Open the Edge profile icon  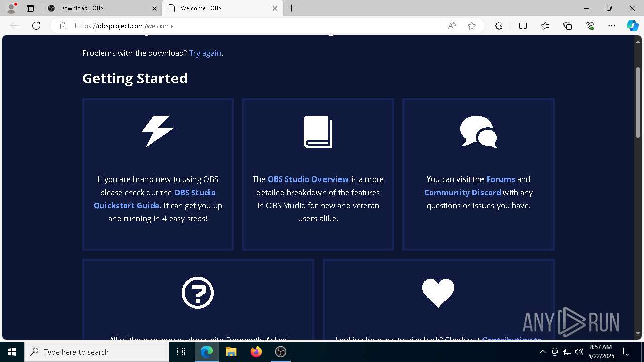pos(11,8)
